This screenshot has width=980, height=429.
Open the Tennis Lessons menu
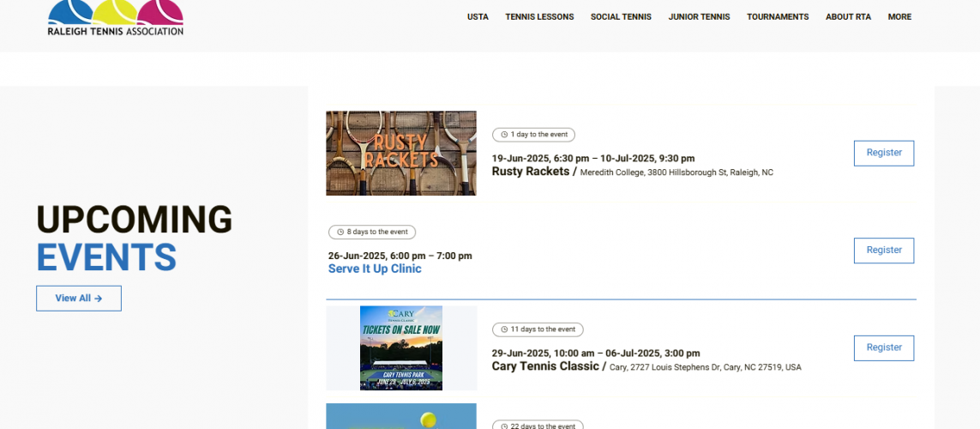(x=539, y=17)
